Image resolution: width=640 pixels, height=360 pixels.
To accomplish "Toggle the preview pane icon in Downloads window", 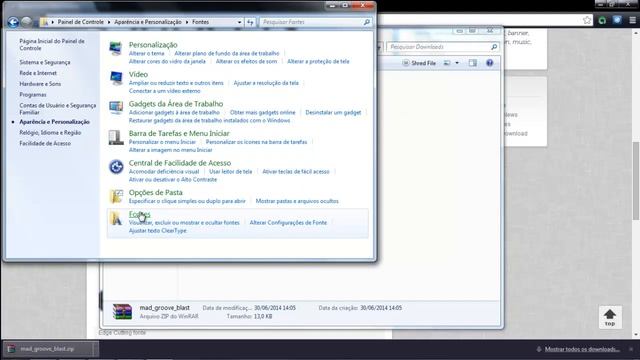I will tap(473, 63).
